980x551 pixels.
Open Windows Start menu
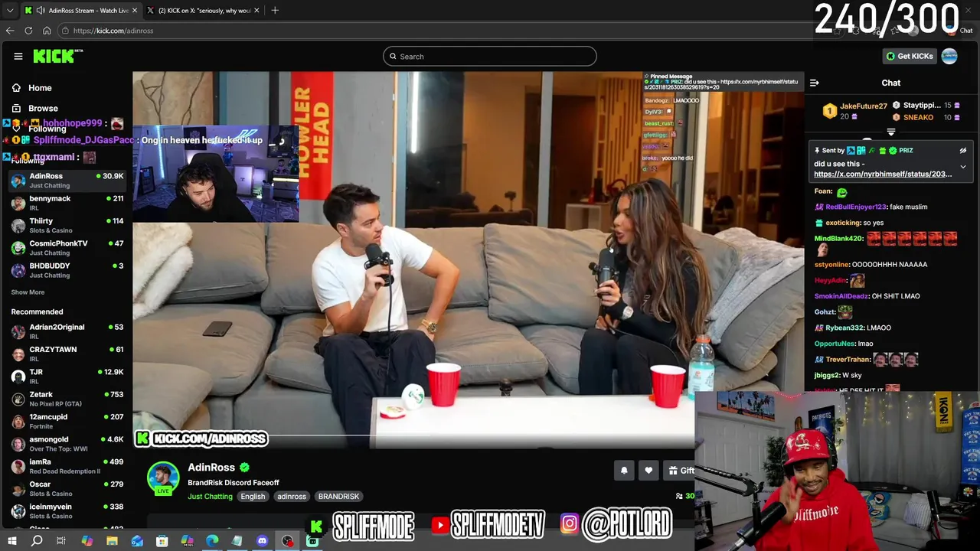(x=11, y=541)
